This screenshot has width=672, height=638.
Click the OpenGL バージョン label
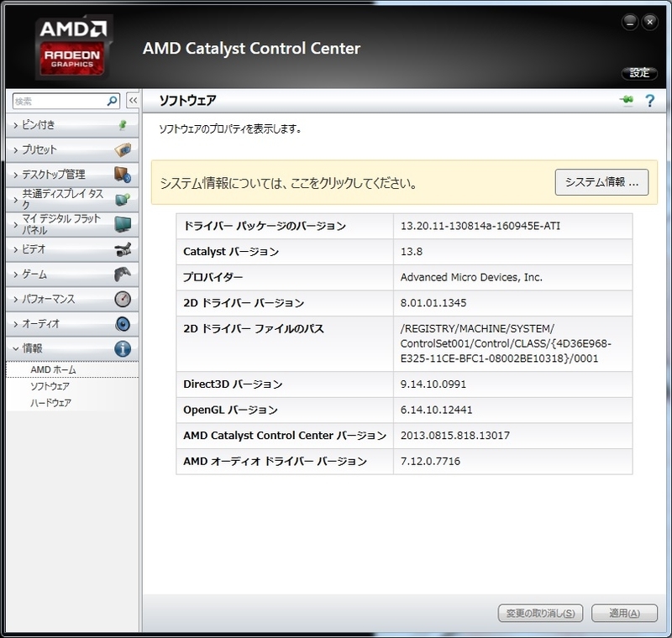(x=230, y=410)
